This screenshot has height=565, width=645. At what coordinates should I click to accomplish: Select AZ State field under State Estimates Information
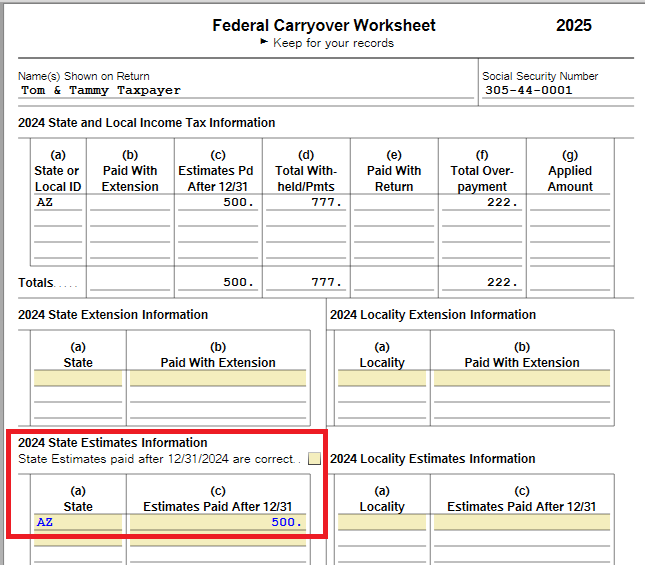78,522
